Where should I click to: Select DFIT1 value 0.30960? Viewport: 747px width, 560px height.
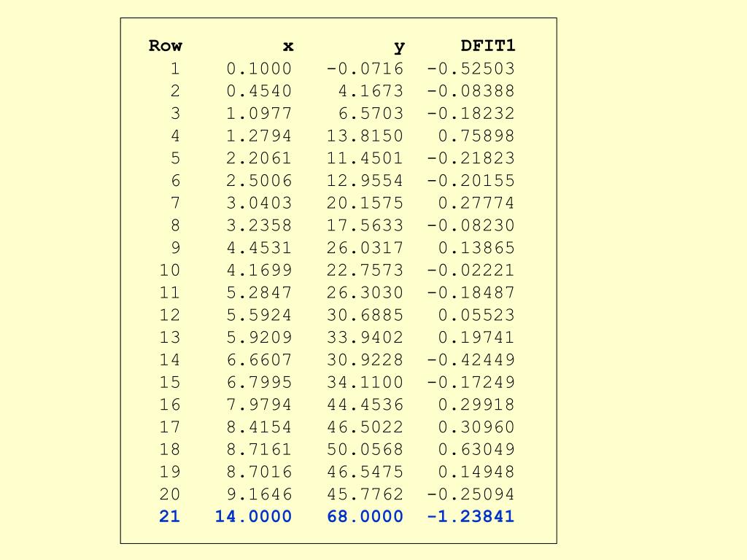tap(476, 427)
